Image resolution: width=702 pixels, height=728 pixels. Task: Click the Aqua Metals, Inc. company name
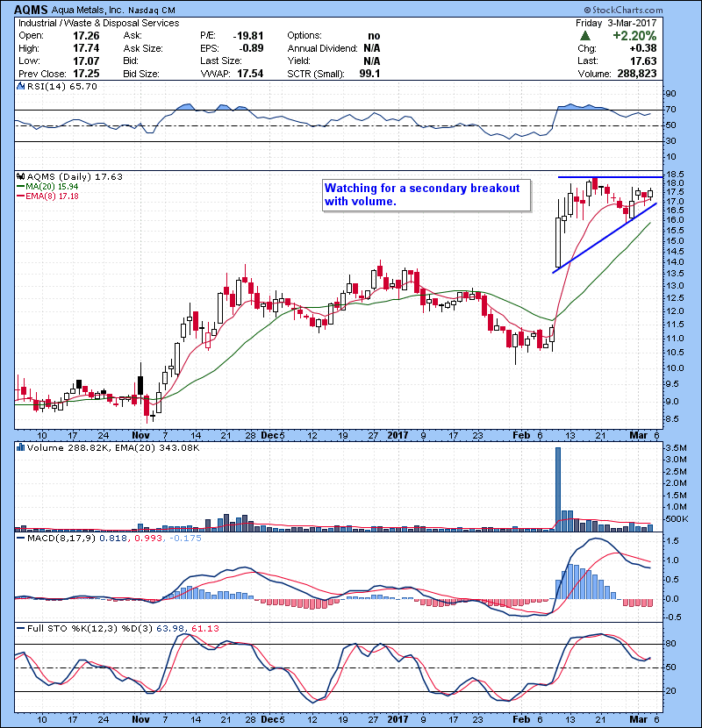88,11
